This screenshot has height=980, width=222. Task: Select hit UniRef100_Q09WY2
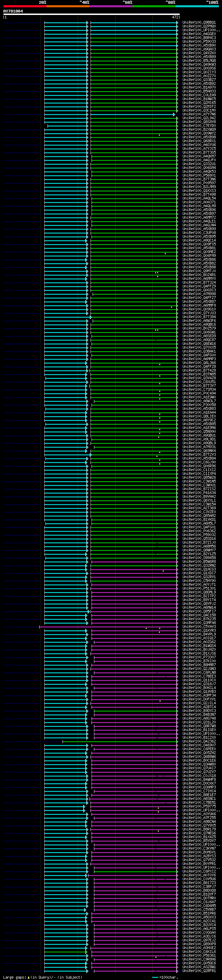coord(199,133)
